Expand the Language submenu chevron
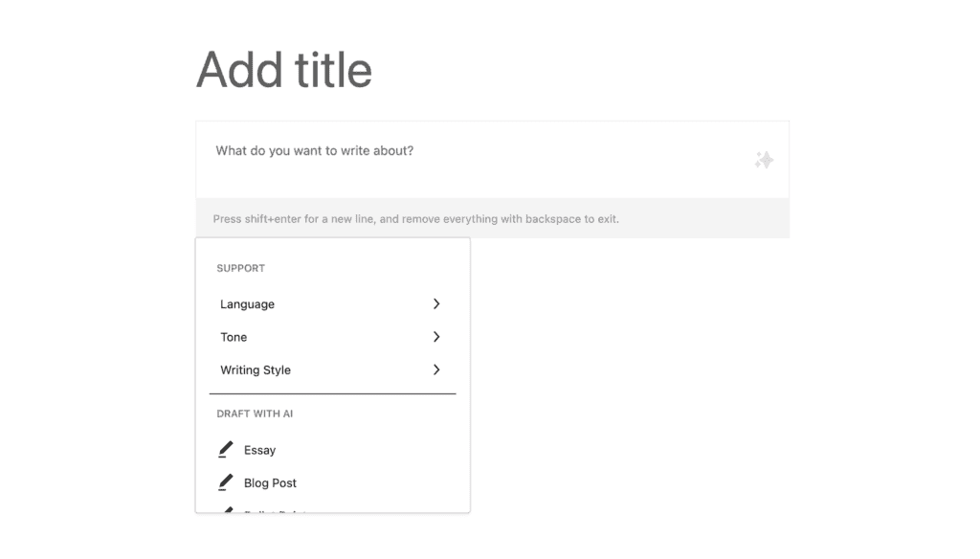This screenshot has width=980, height=559. point(436,303)
